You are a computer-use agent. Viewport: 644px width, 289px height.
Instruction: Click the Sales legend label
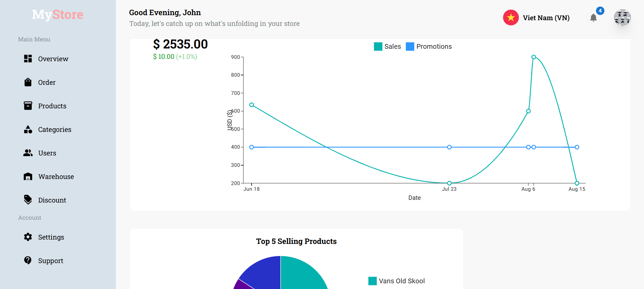(393, 46)
